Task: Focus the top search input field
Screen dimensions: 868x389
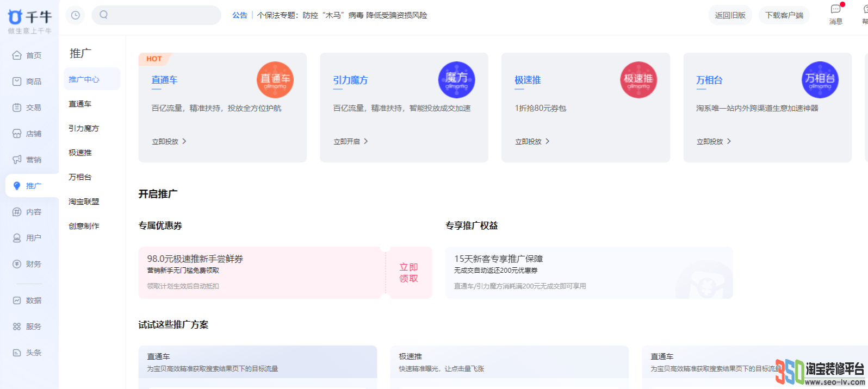Action: tap(157, 15)
